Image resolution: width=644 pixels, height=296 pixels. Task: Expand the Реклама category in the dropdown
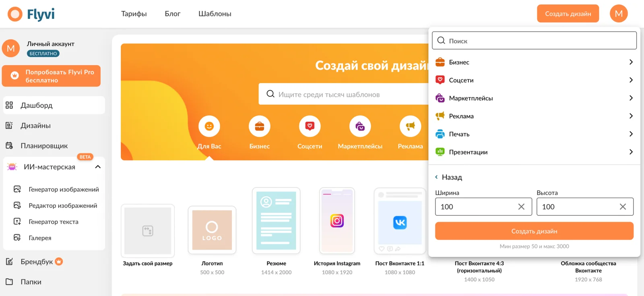(631, 116)
